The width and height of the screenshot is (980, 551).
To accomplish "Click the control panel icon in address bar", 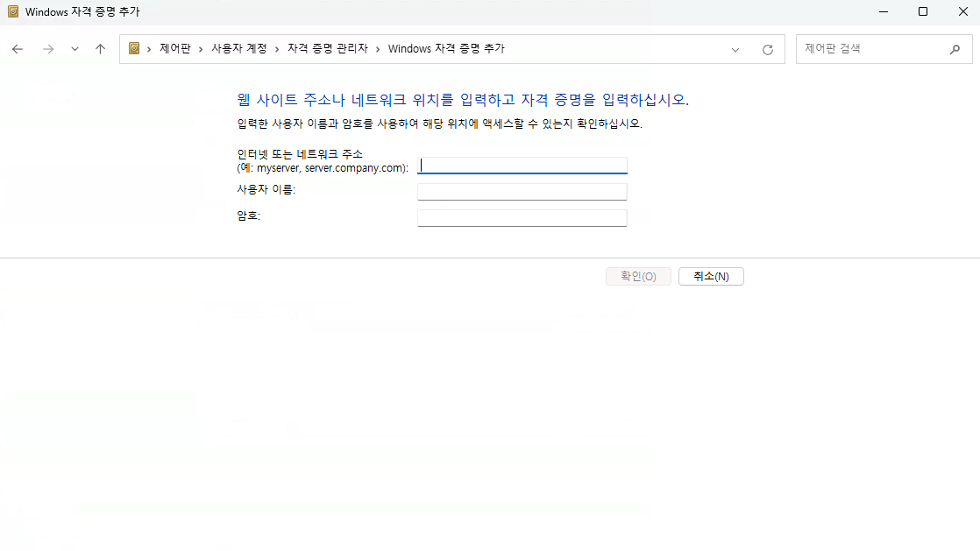I will tap(134, 48).
